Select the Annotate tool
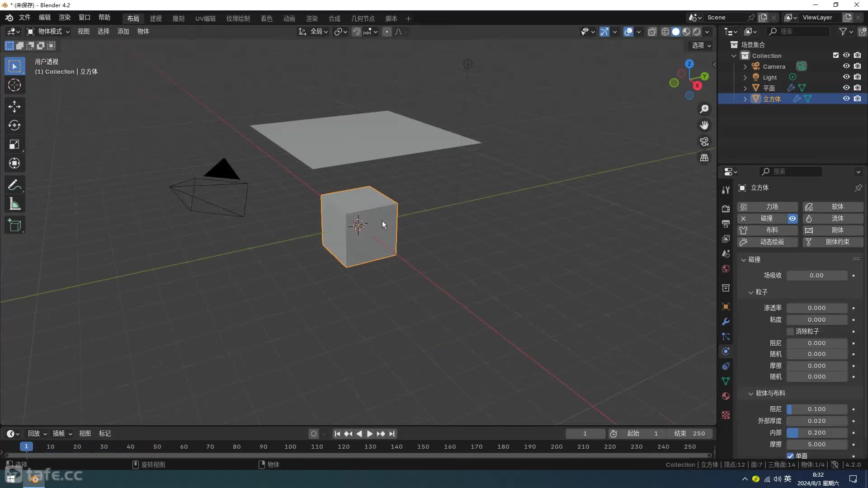 tap(14, 185)
